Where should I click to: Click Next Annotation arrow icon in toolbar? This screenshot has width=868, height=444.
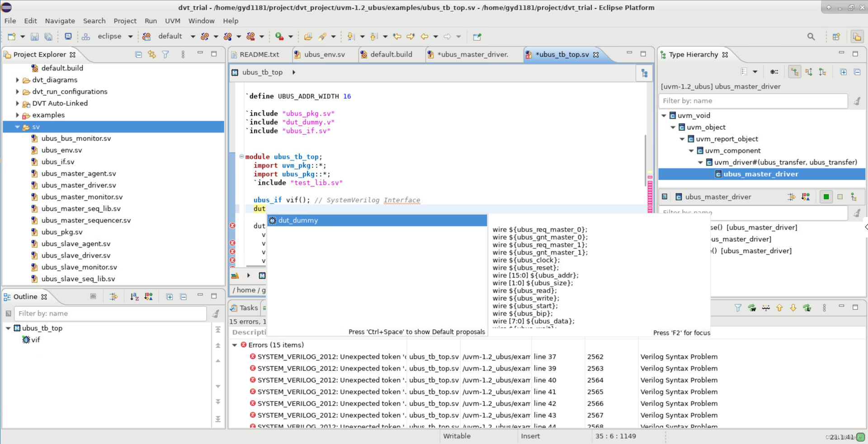click(x=350, y=37)
